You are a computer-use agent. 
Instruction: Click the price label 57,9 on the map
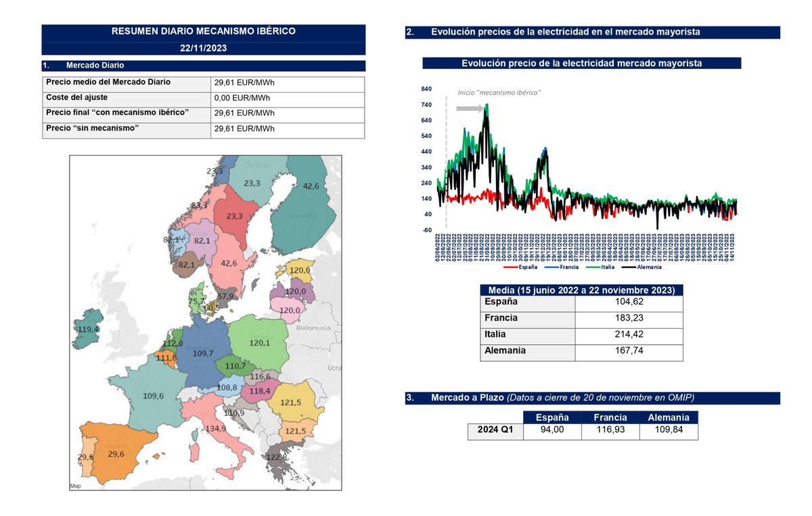click(225, 296)
